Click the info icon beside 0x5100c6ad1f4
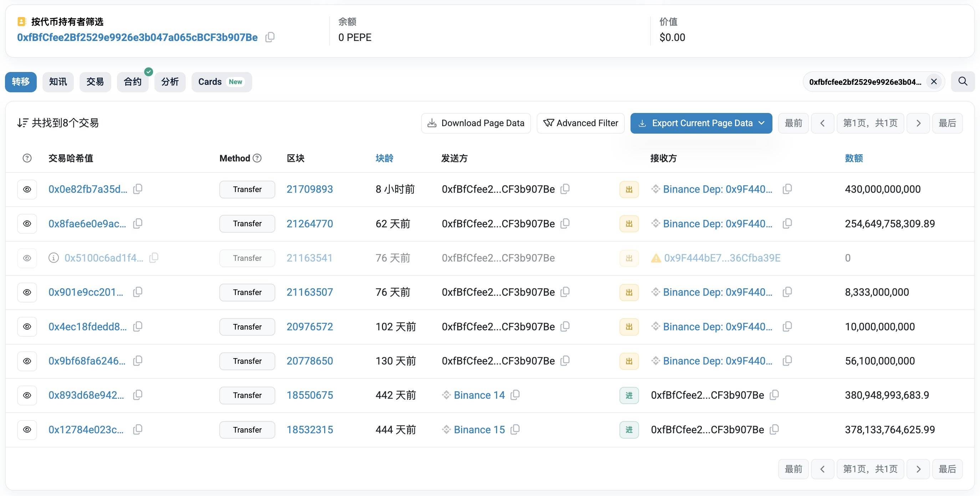 53,258
